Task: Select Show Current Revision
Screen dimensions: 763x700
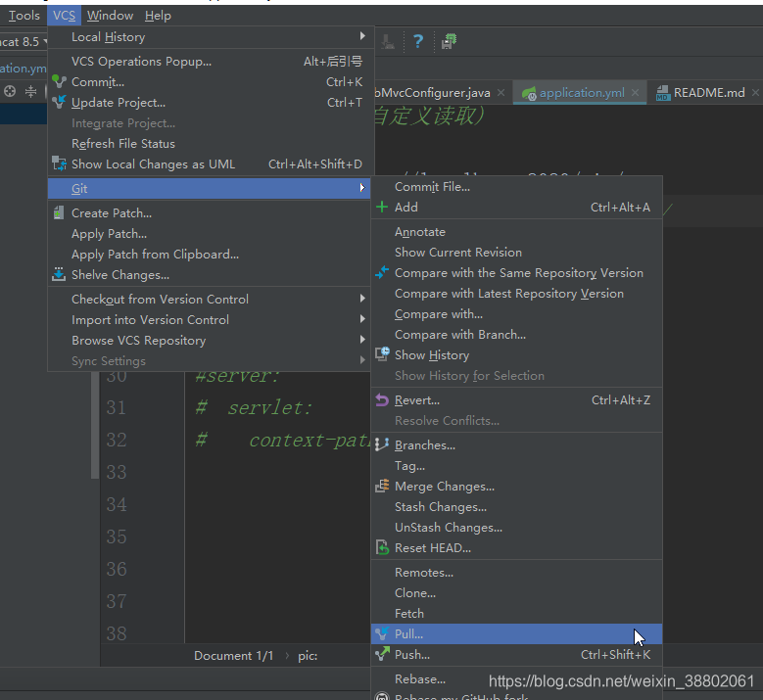Action: pos(516,252)
